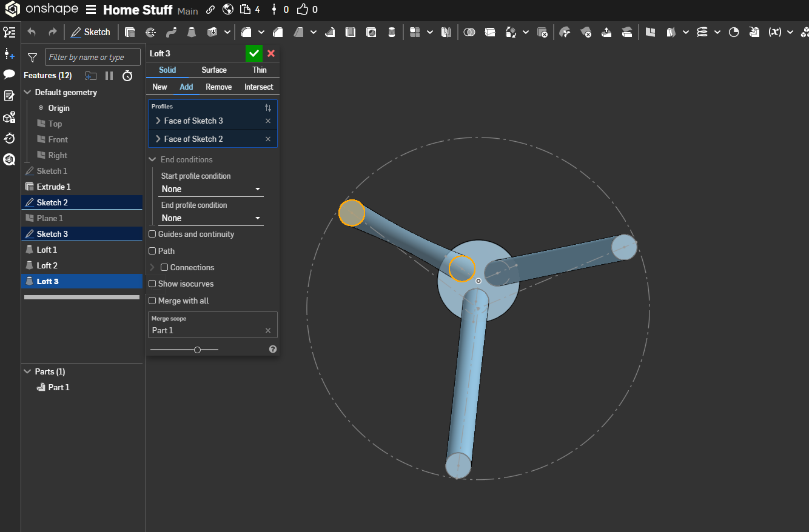Enable Guides and continuity checkbox
The height and width of the screenshot is (532, 809).
pos(153,234)
